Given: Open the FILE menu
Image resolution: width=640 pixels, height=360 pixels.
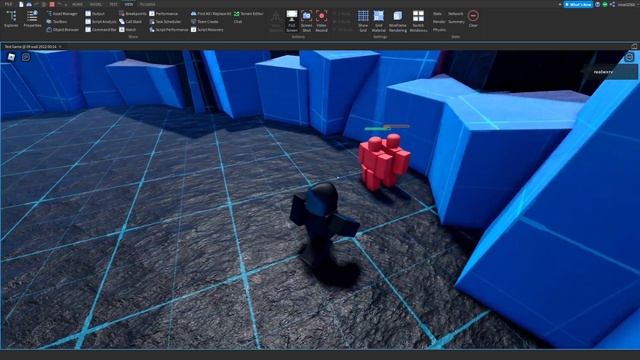Looking at the screenshot, I should (8, 4).
